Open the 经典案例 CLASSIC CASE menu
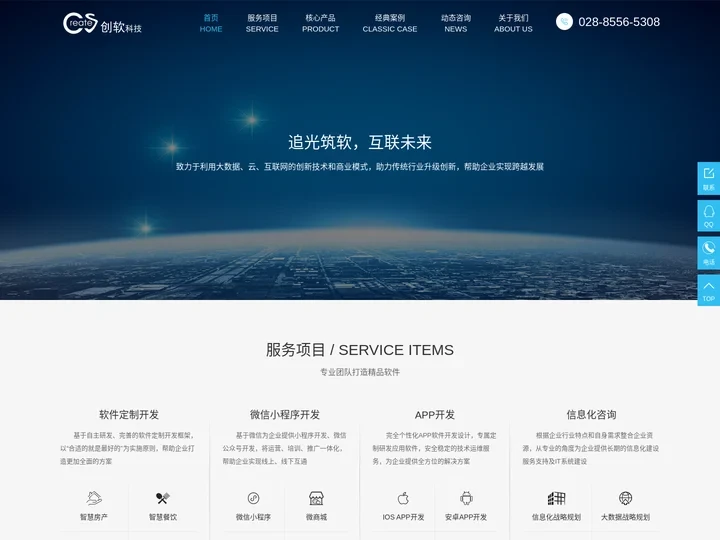Image resolution: width=720 pixels, height=540 pixels. [x=390, y=23]
